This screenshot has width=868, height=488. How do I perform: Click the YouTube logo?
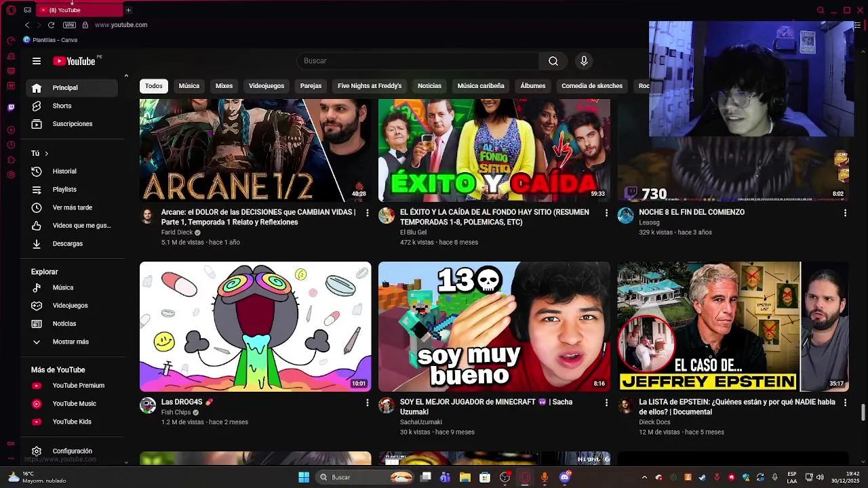point(75,61)
